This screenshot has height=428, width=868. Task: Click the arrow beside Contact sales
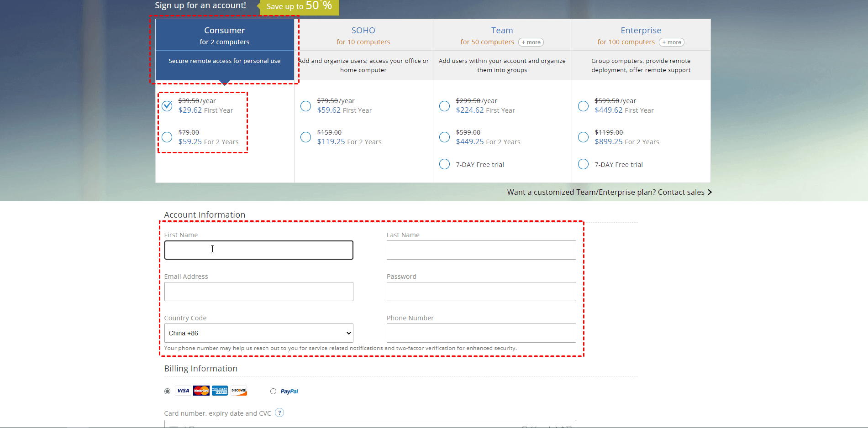pos(710,193)
